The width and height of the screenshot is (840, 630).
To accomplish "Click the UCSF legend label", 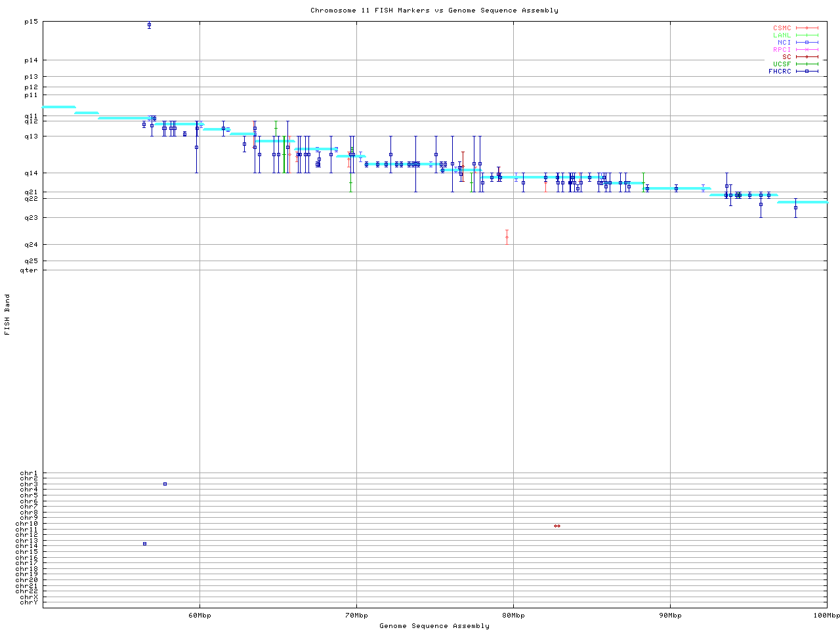I will pyautogui.click(x=782, y=64).
